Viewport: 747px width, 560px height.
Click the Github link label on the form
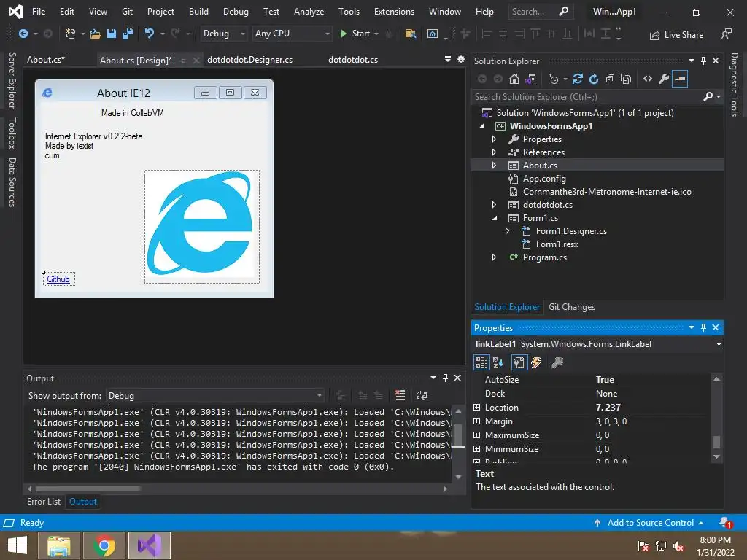click(x=58, y=279)
